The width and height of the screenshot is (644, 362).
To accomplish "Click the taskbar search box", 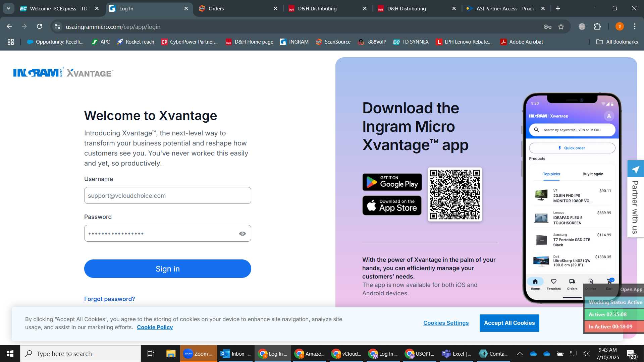I will [x=80, y=354].
